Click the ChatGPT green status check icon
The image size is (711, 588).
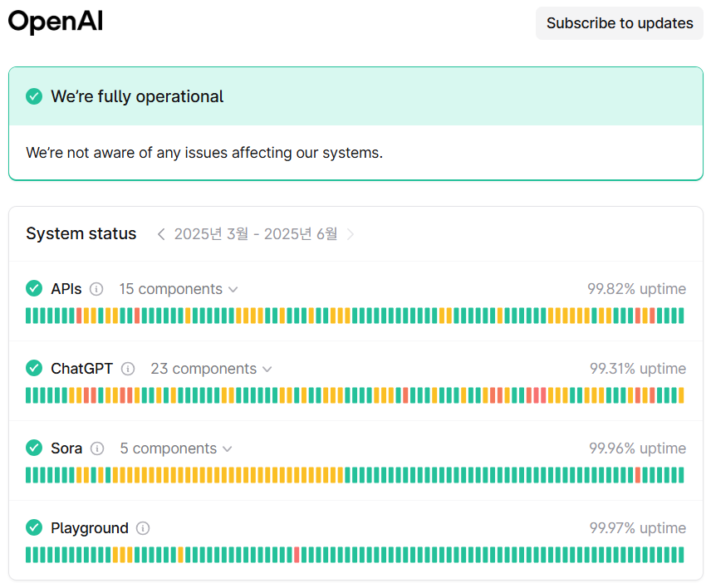[x=34, y=368]
